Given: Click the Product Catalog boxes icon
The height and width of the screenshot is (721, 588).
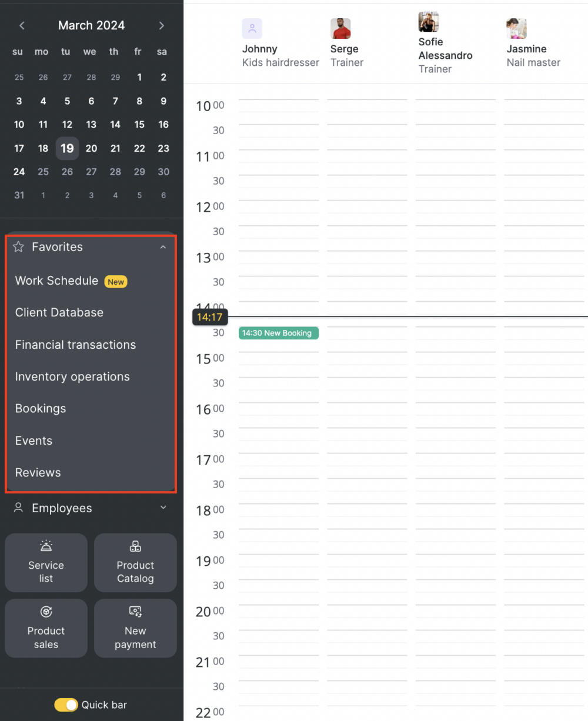Looking at the screenshot, I should point(135,546).
